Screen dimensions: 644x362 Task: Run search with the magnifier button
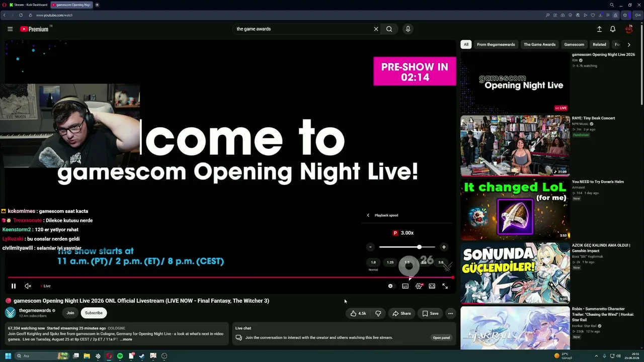click(x=389, y=29)
